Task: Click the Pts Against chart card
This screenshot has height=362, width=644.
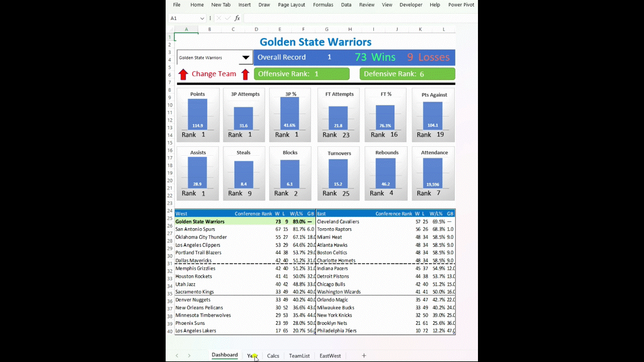Action: [x=433, y=115]
